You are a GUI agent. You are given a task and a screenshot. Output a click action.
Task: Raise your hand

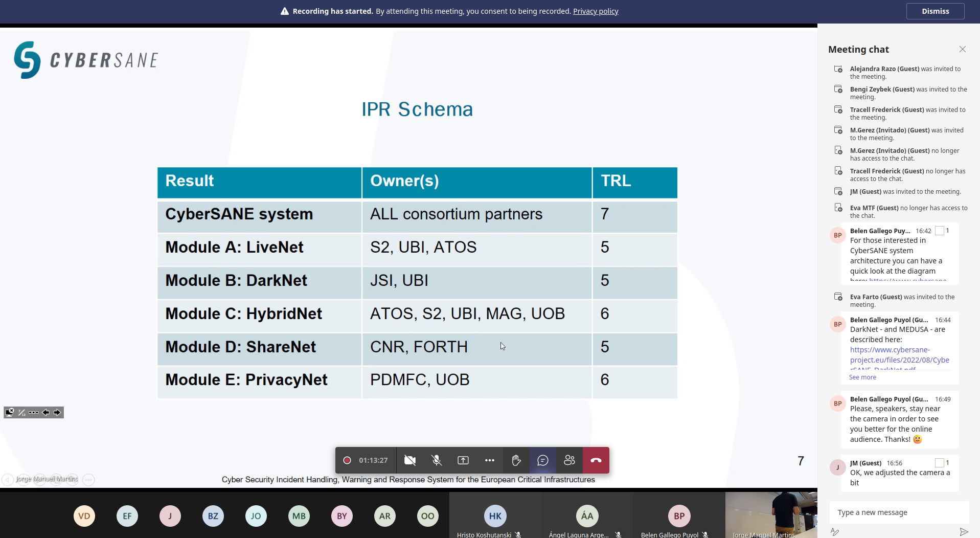pos(516,460)
